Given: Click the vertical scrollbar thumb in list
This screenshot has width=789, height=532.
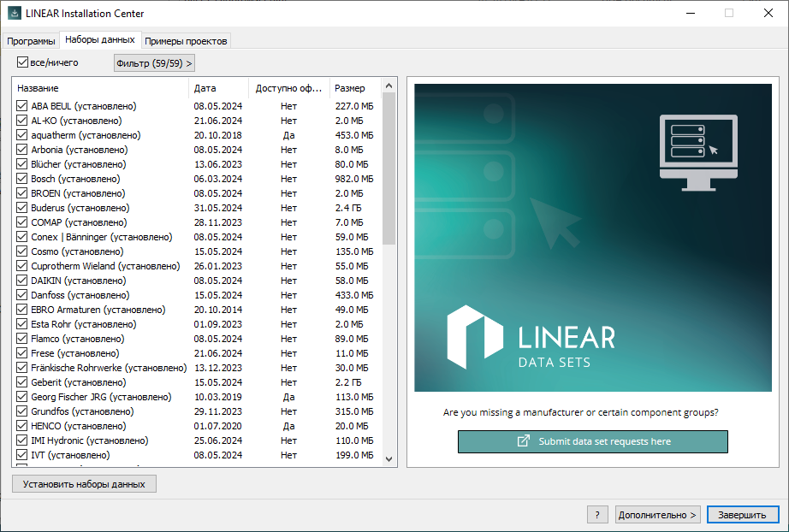Looking at the screenshot, I should coord(389,168).
